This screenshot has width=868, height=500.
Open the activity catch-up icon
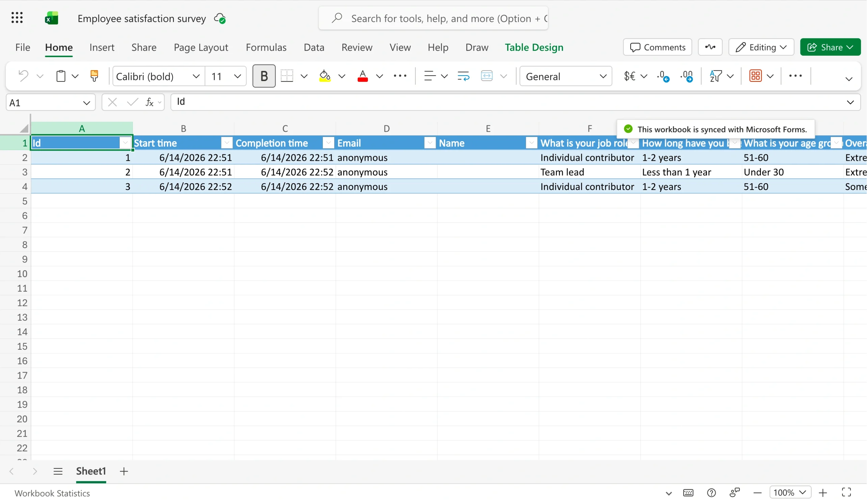[x=711, y=47]
